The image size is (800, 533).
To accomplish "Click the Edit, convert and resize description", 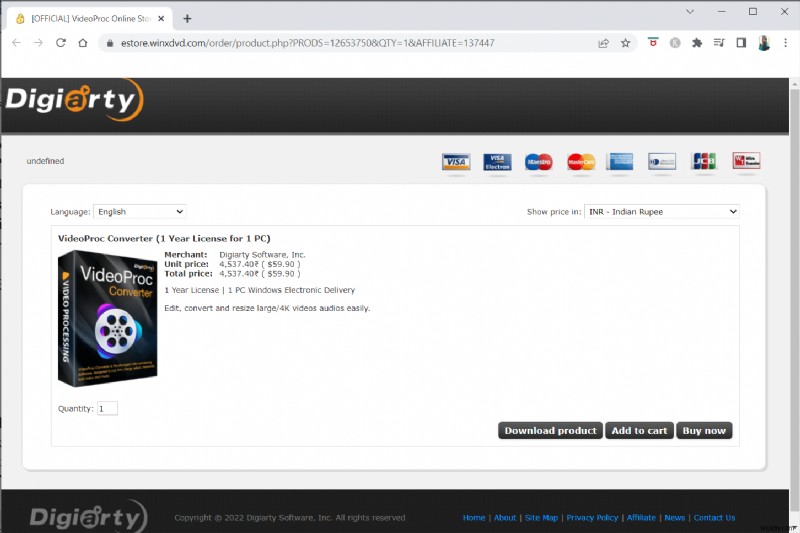I will click(x=267, y=309).
